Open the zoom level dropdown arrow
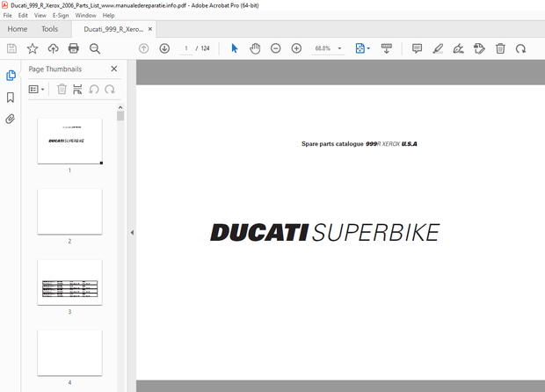The image size is (545, 392). (339, 48)
